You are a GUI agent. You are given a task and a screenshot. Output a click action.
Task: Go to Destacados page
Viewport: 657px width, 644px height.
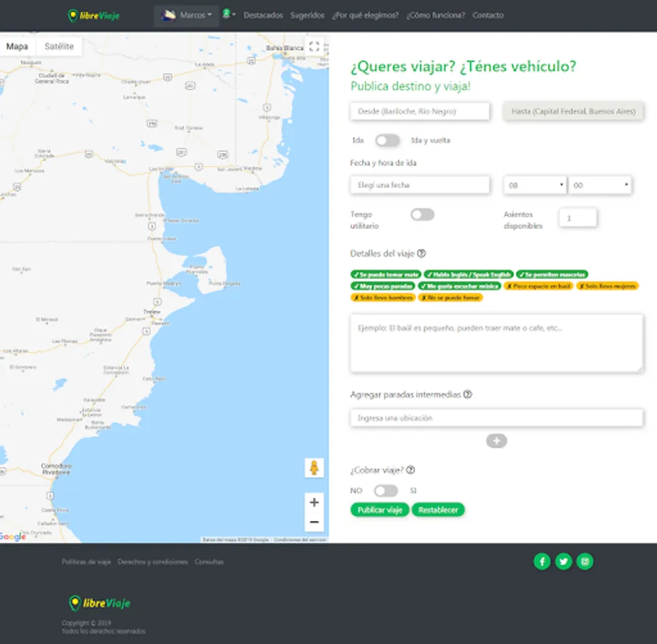(263, 15)
